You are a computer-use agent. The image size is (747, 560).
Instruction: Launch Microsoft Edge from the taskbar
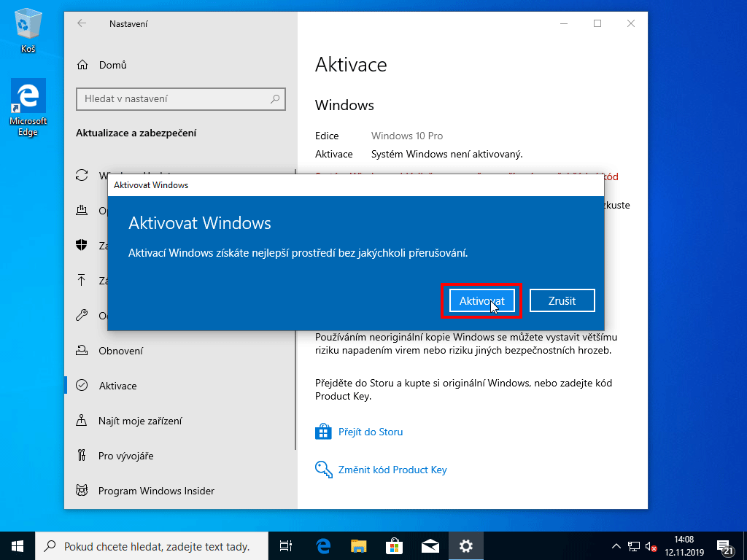tap(323, 545)
